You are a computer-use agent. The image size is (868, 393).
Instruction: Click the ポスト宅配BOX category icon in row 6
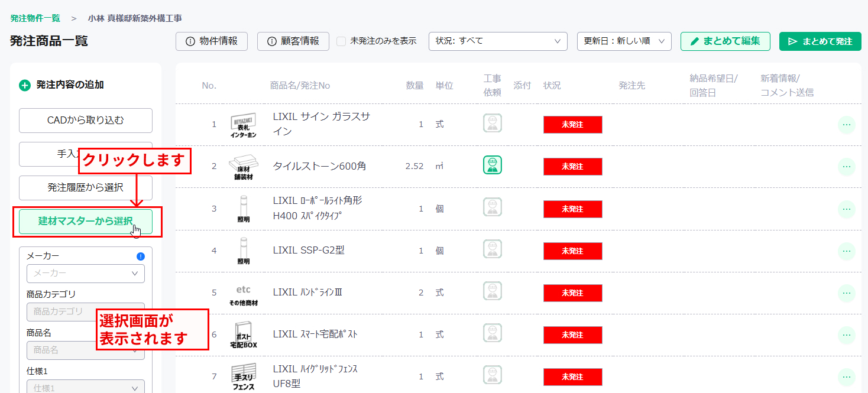pyautogui.click(x=243, y=335)
